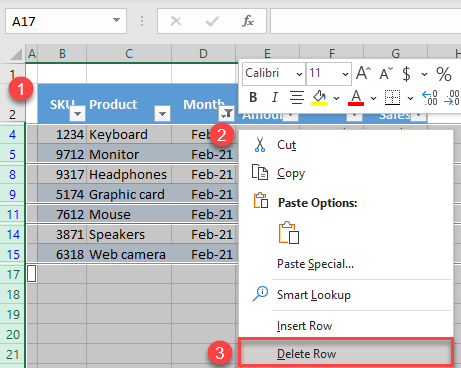Select row 17 header
This screenshot has width=461, height=368.
pos(12,275)
